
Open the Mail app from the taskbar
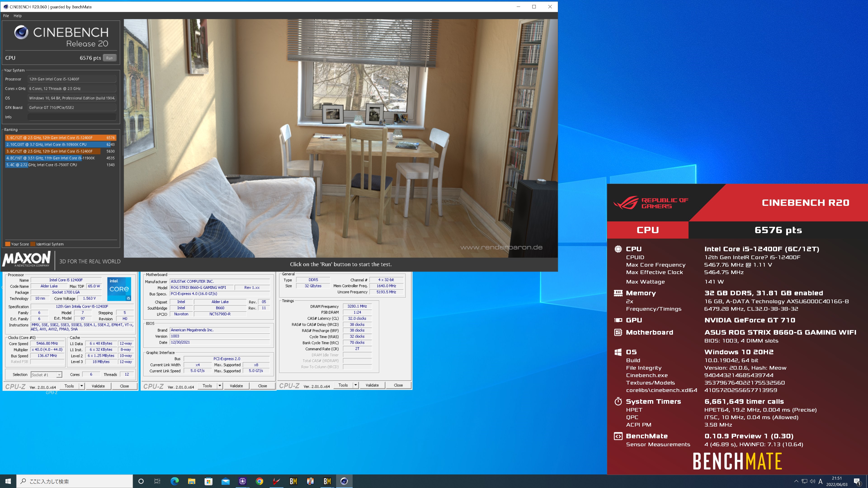pyautogui.click(x=225, y=481)
